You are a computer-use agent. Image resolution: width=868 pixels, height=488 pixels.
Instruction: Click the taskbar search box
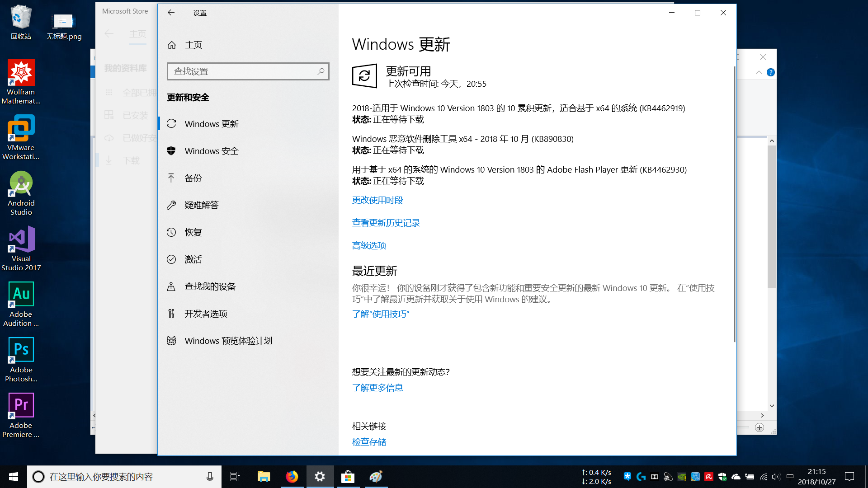pyautogui.click(x=124, y=477)
